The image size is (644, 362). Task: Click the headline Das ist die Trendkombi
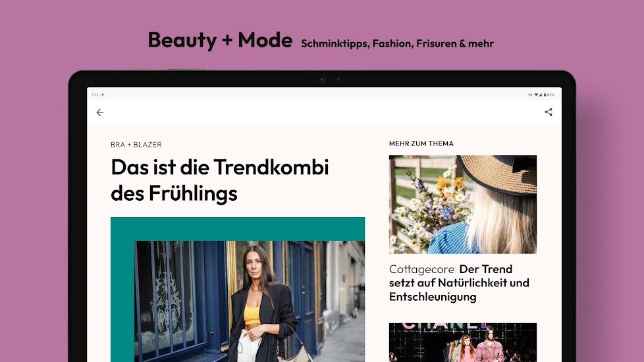point(220,180)
